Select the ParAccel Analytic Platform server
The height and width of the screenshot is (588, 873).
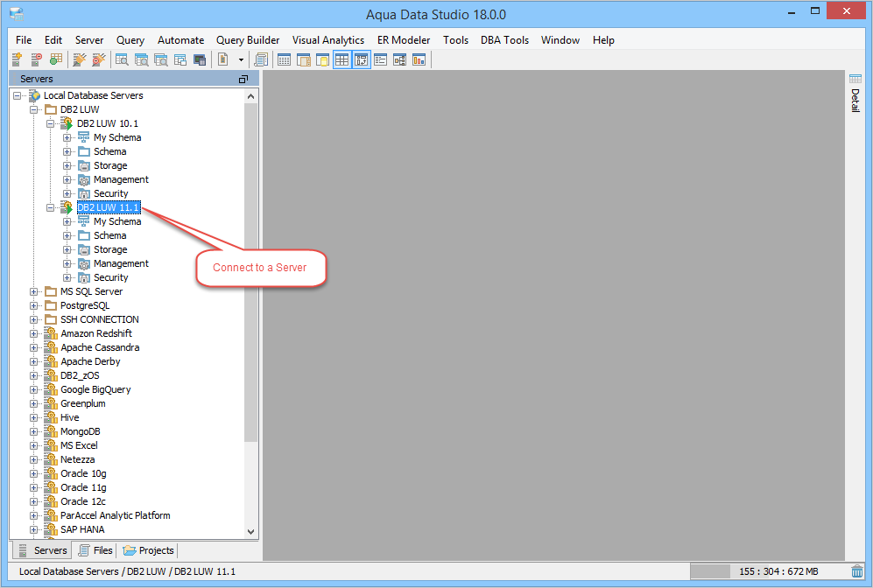(x=116, y=515)
